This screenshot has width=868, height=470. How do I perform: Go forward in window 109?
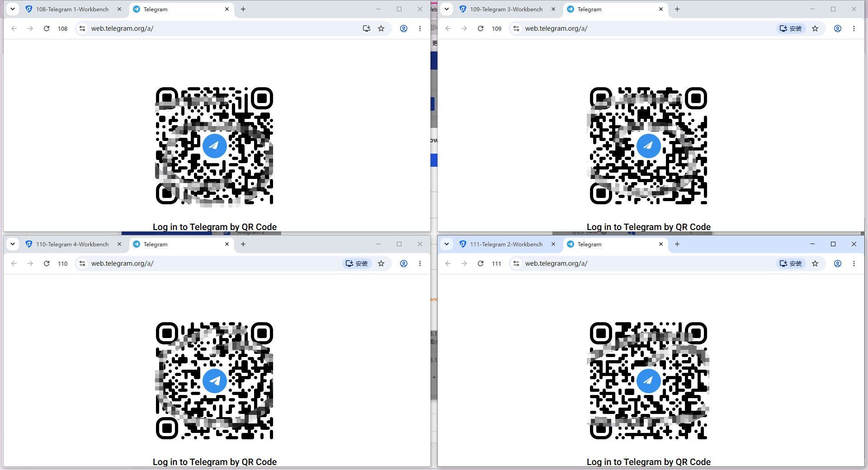(x=464, y=28)
